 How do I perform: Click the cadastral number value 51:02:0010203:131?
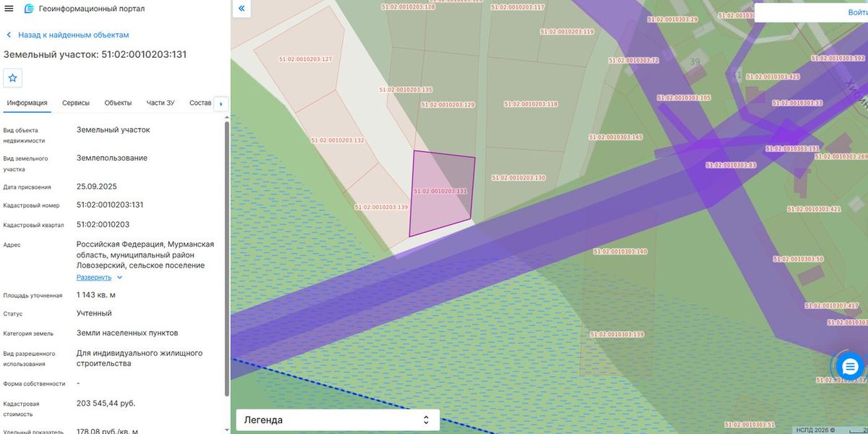(x=110, y=205)
